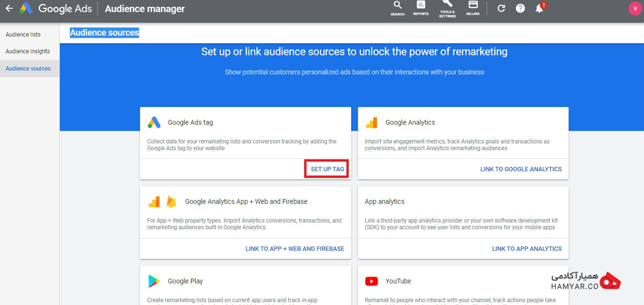Click the Google Ads tag card icon

pyautogui.click(x=154, y=122)
